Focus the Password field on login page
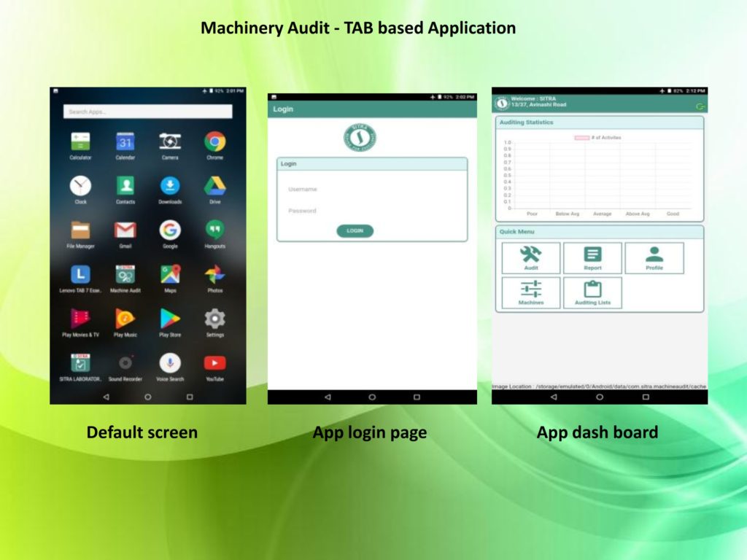 (371, 211)
